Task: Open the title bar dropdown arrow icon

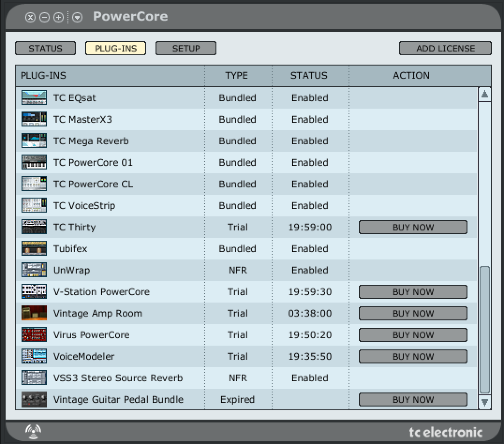Action: tap(77, 17)
